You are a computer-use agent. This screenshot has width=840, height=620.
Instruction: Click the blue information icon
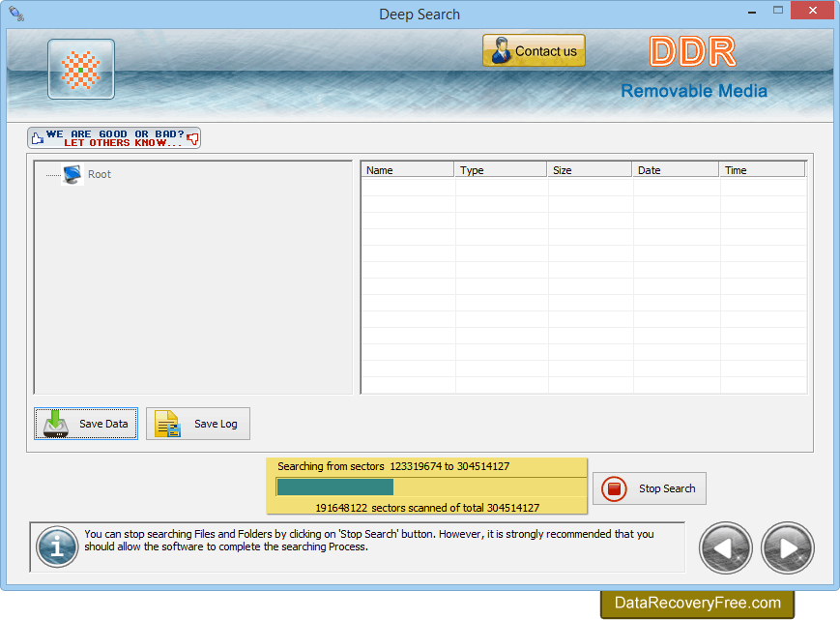click(x=57, y=547)
